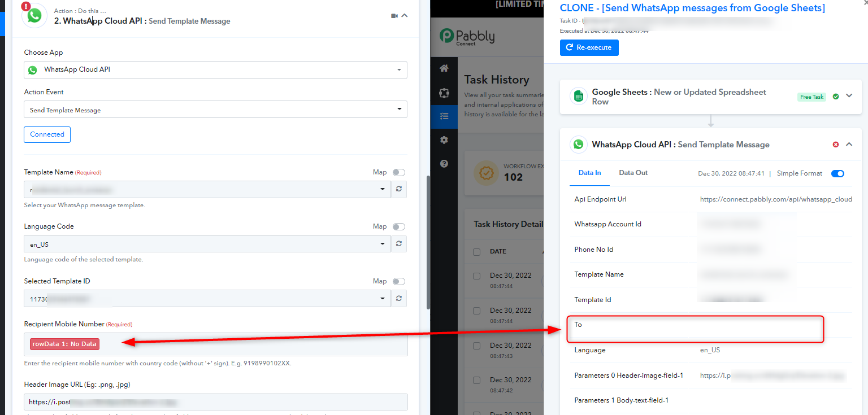The height and width of the screenshot is (415, 868).
Task: Open the video tutorial camera icon
Action: [x=394, y=16]
